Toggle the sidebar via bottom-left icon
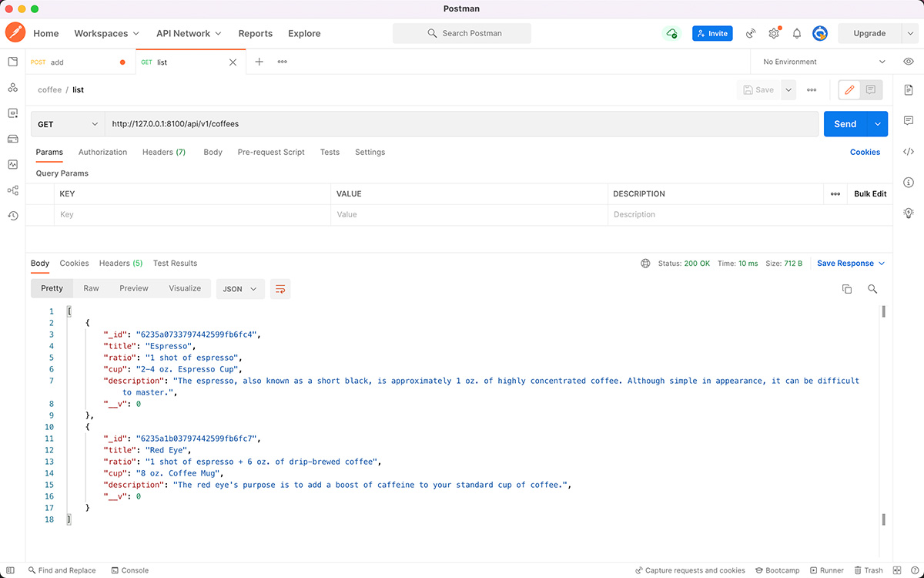Image resolution: width=924 pixels, height=578 pixels. pyautogui.click(x=11, y=570)
